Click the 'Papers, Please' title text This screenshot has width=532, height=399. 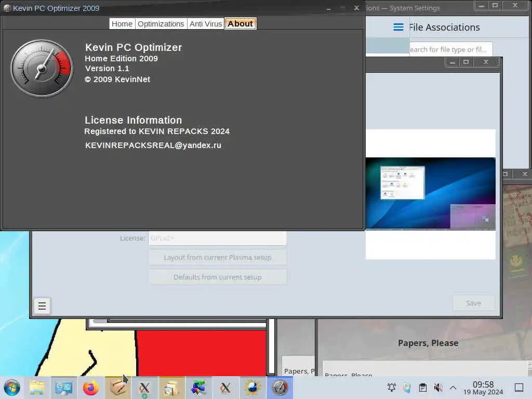[x=428, y=343]
